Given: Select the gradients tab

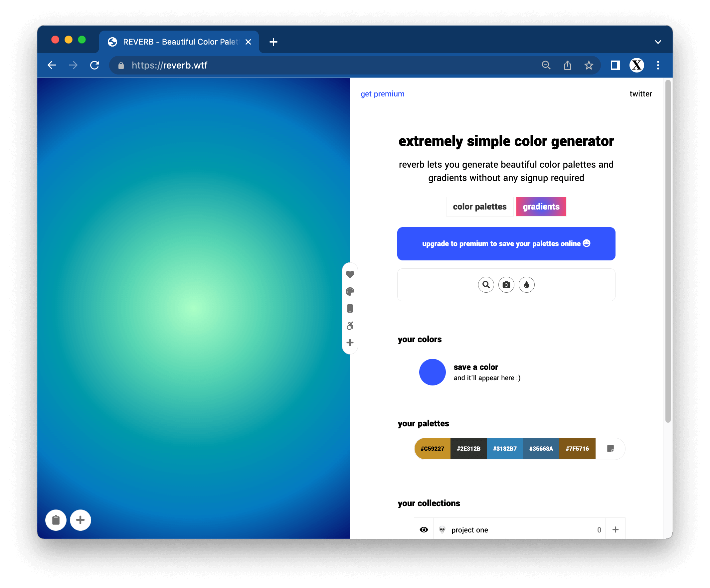Looking at the screenshot, I should (x=541, y=206).
